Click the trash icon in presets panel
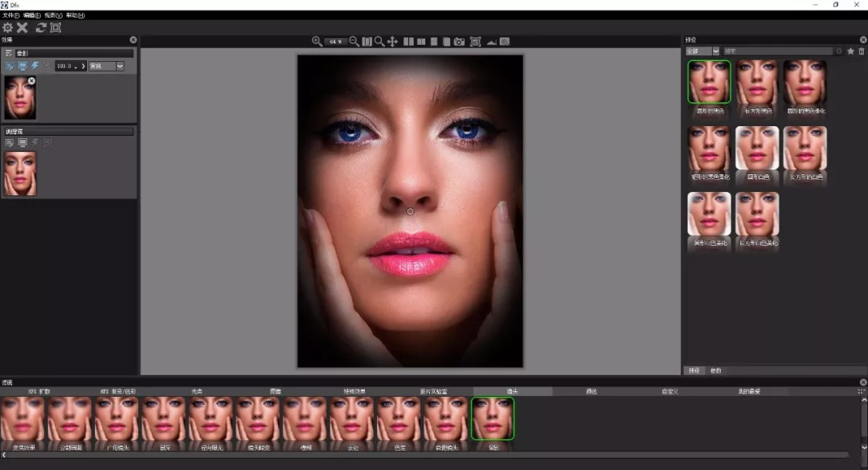868x470 pixels. coord(862,51)
